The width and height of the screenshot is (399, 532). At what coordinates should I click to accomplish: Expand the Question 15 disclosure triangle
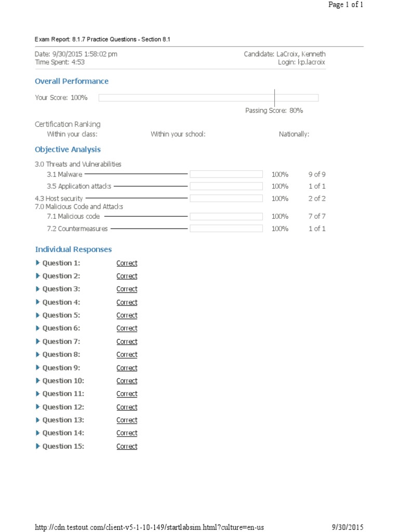click(37, 446)
